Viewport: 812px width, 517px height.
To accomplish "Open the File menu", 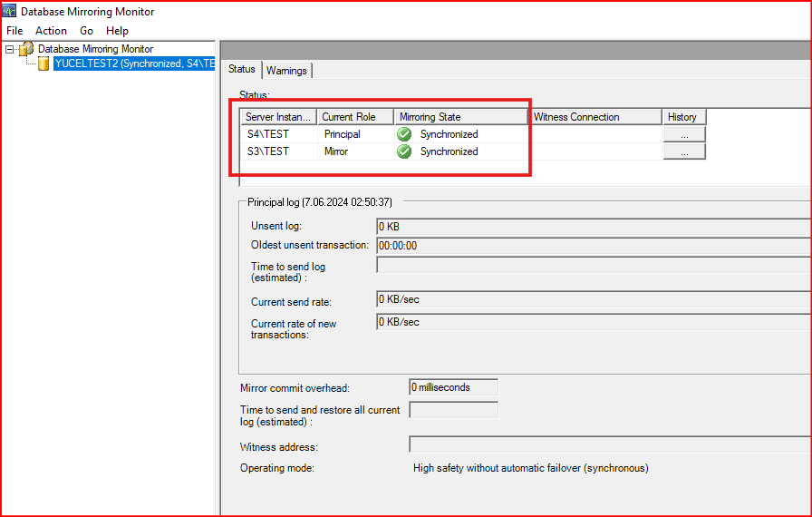I will click(14, 31).
